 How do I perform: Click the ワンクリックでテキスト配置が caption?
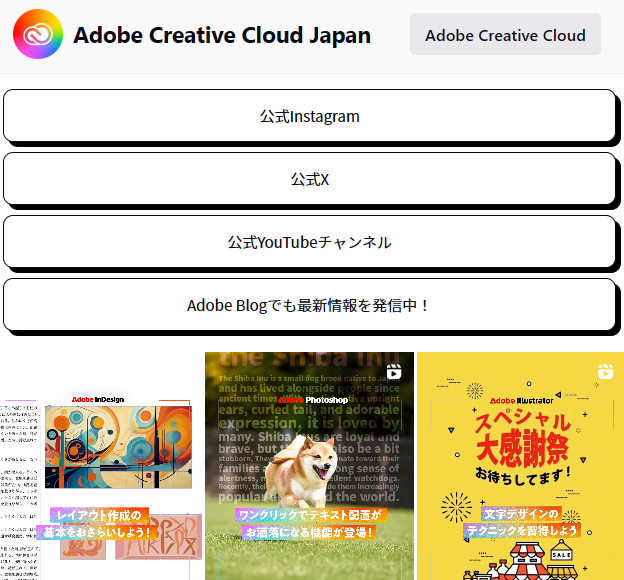pos(309,515)
